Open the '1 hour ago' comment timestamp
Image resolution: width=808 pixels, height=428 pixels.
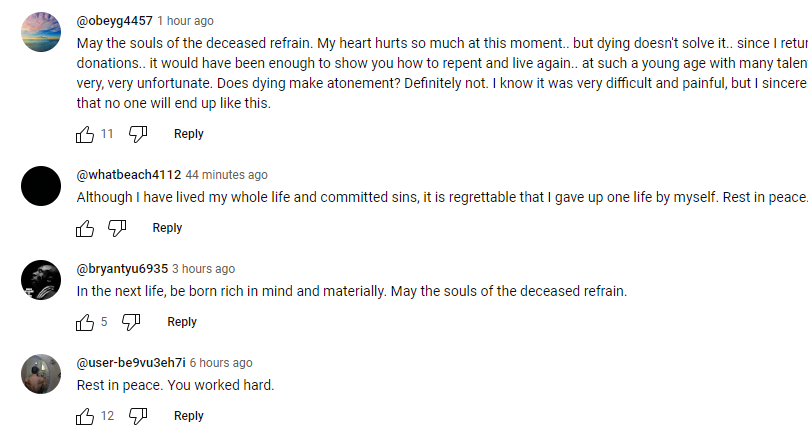[185, 21]
